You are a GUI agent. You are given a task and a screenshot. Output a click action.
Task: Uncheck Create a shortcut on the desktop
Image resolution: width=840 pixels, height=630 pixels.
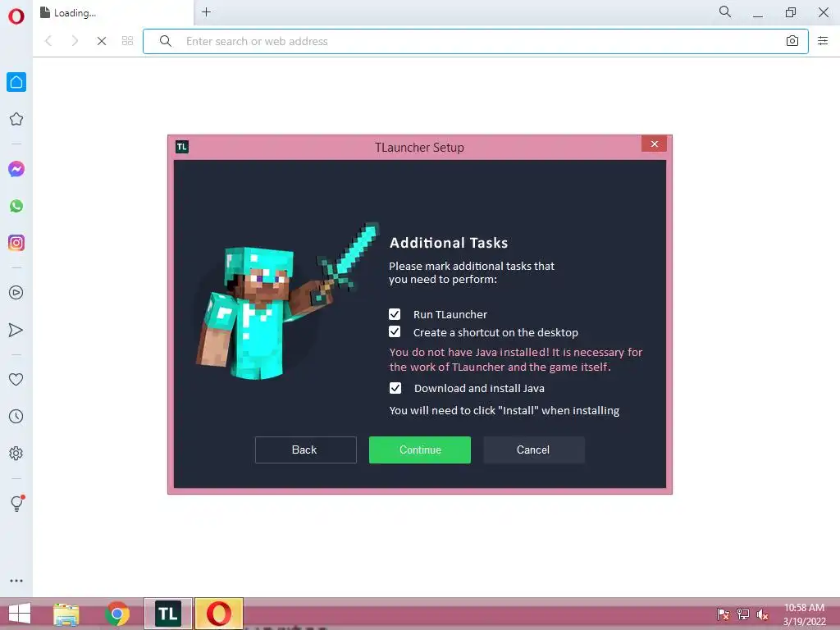click(395, 331)
